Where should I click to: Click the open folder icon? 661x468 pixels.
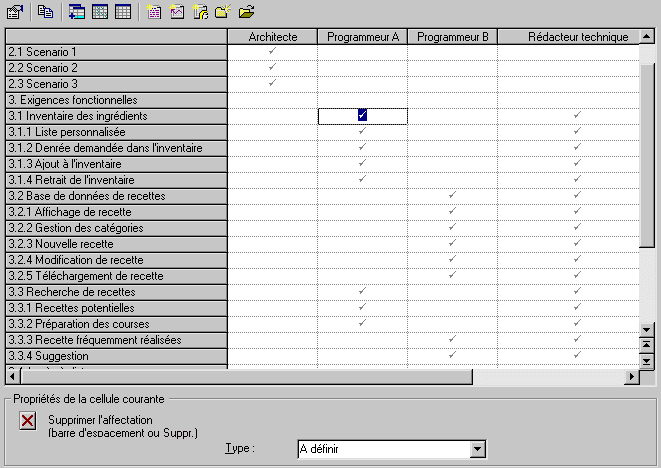[246, 12]
